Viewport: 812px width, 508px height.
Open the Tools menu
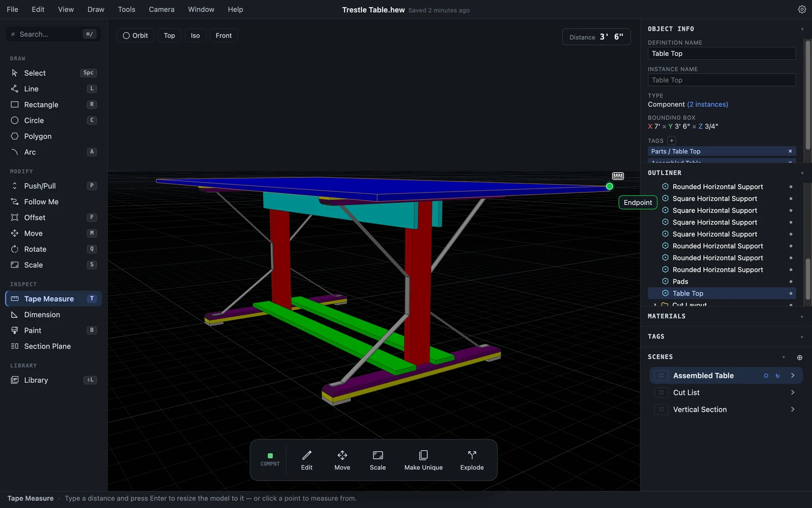126,9
